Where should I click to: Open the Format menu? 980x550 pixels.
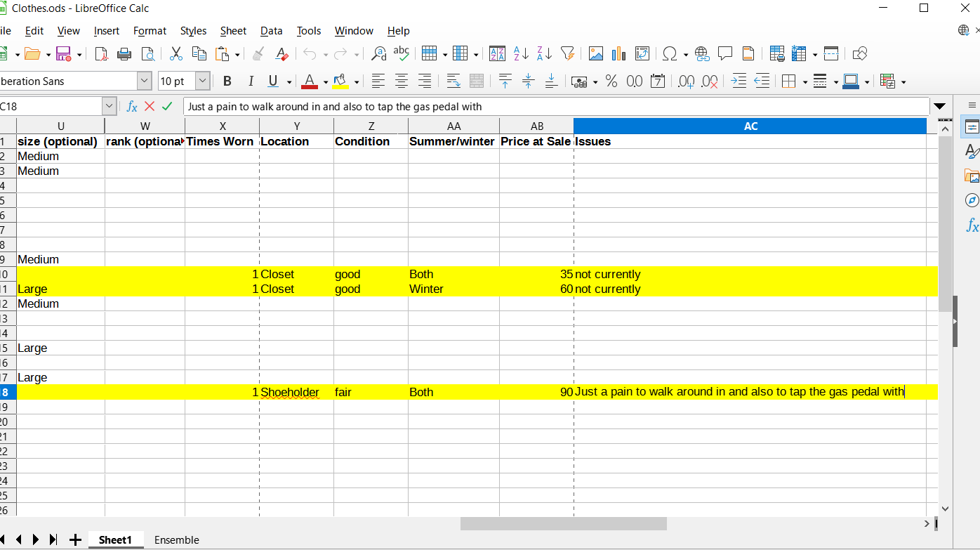pyautogui.click(x=150, y=31)
